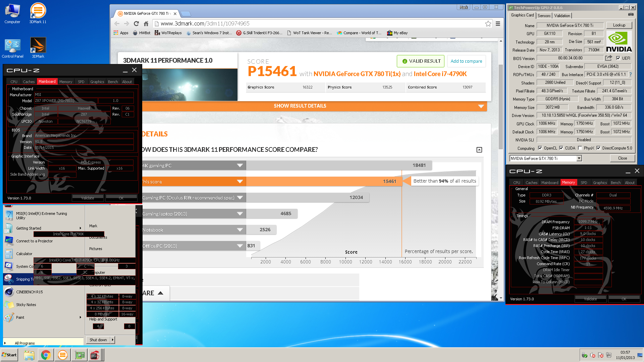Toggle the OpenCL checkbox
This screenshot has height=362, width=644.
point(540,148)
